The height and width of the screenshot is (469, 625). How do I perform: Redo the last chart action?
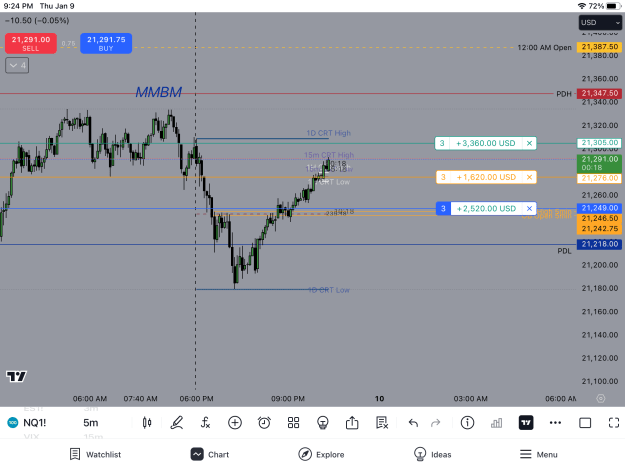[436, 423]
